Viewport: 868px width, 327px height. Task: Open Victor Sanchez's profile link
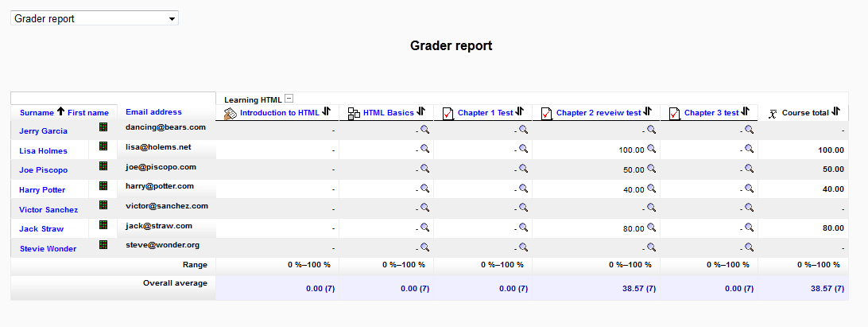point(48,210)
